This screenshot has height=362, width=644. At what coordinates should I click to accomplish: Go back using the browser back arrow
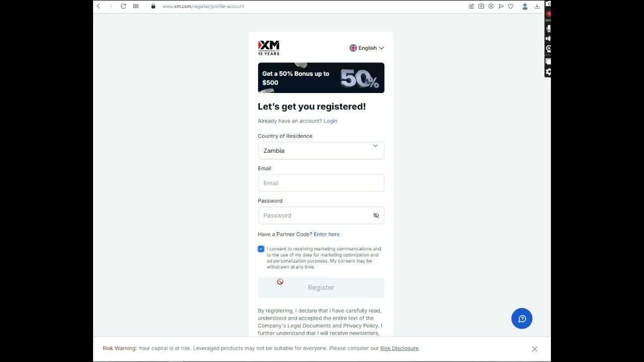(99, 6)
